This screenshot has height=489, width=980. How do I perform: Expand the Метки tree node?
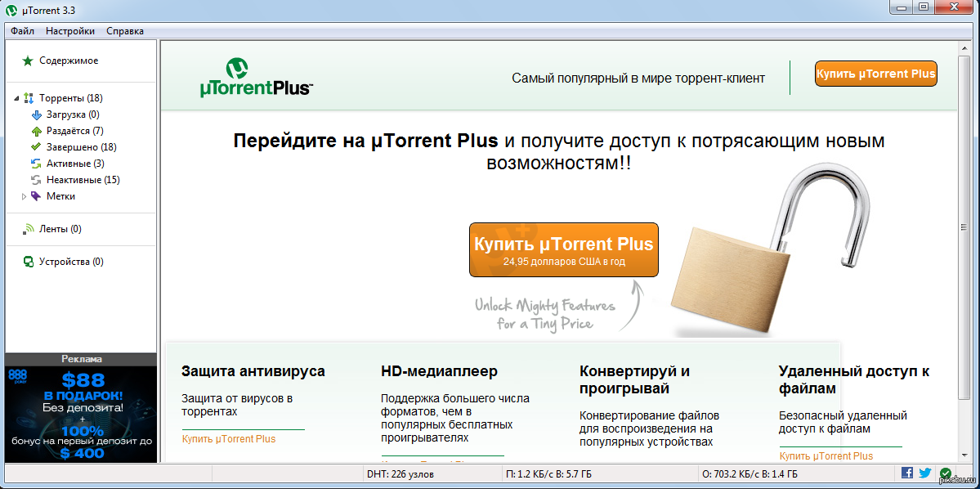click(x=25, y=196)
